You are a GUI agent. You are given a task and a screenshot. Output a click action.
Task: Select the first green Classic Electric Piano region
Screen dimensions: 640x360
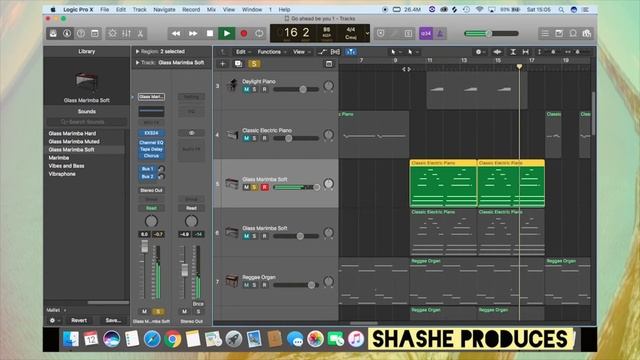point(443,183)
